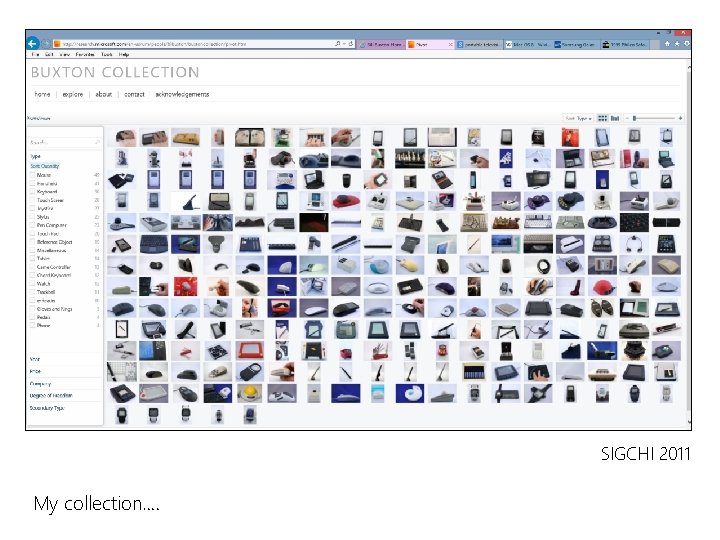Viewport: 720px width, 540px height.
Task: Open the red Etch A Sketch thumbnail
Action: (x=250, y=351)
